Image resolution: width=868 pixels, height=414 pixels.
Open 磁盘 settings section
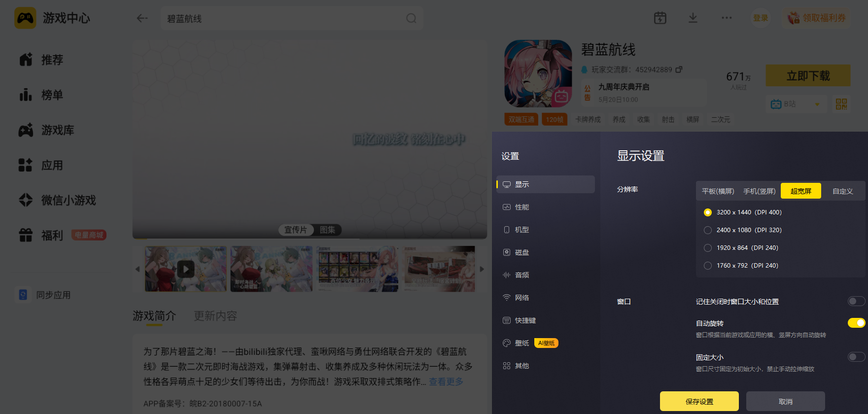546,252
